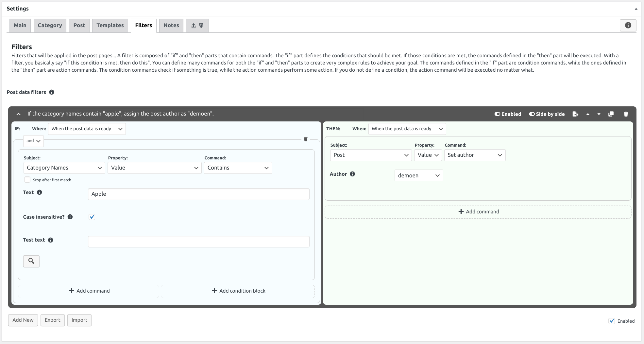Select the Filters tab
Screen dimensions: 644x344
[x=144, y=26]
